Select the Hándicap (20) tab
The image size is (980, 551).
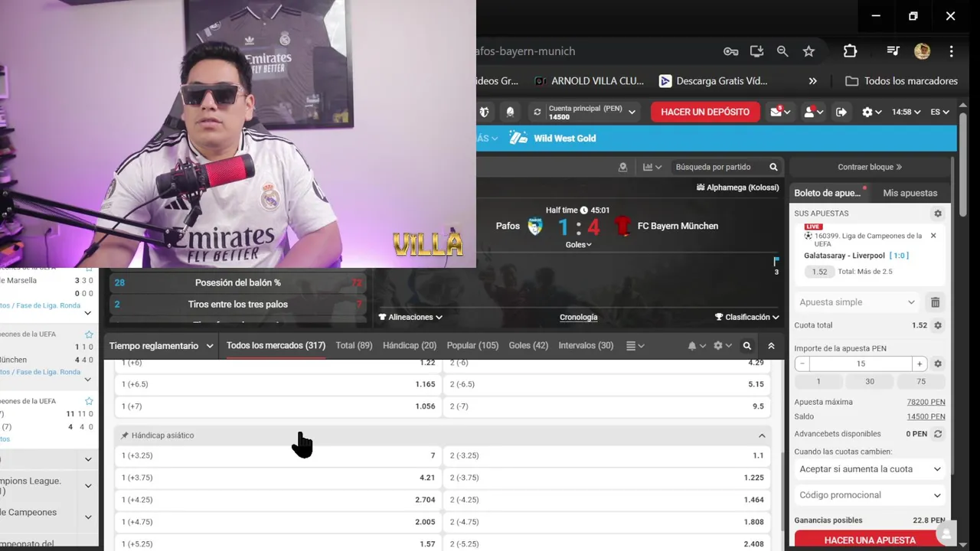[410, 346]
